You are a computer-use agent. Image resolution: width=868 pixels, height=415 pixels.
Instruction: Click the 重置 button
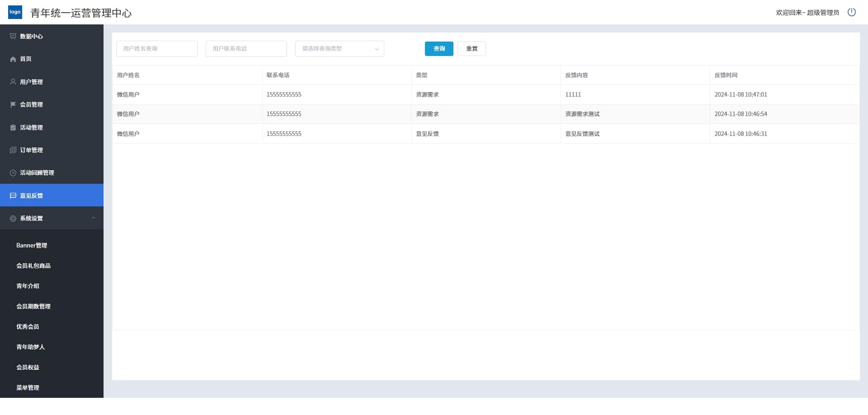coord(472,49)
